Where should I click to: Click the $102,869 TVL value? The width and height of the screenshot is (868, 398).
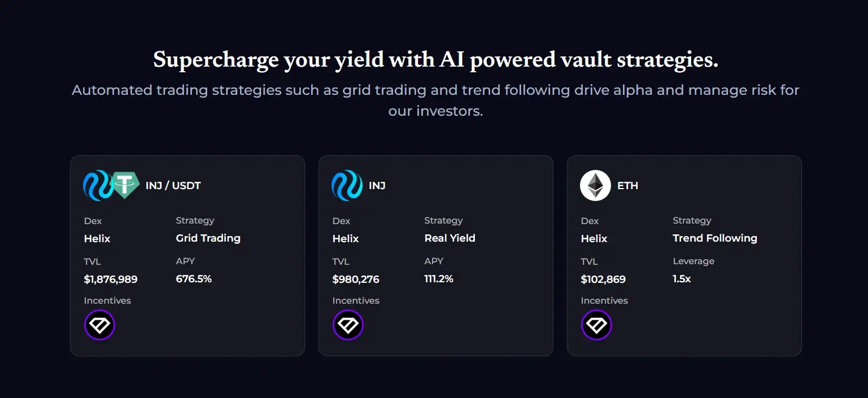click(603, 279)
